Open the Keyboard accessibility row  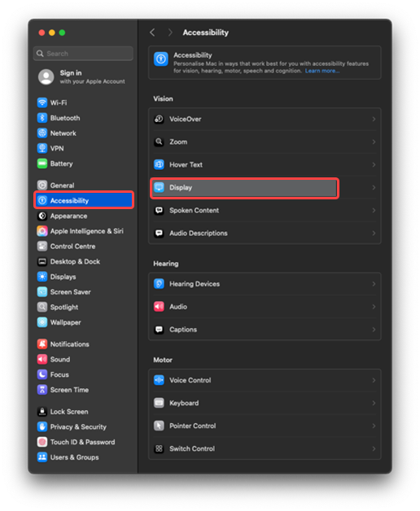pyautogui.click(x=265, y=403)
